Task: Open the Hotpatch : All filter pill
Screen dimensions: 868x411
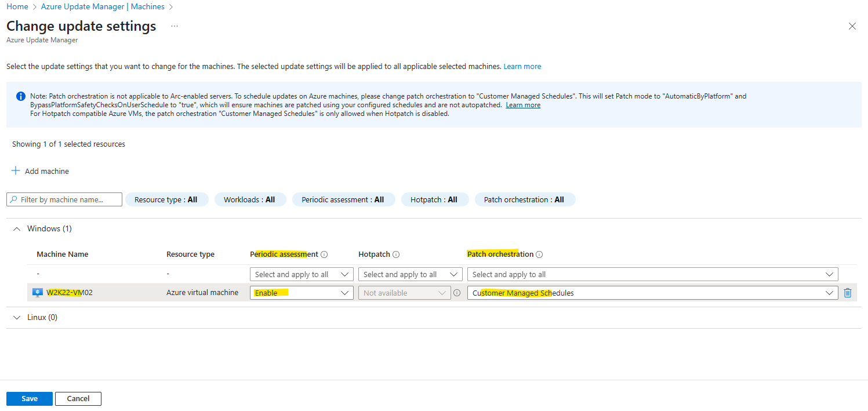Action: [x=434, y=199]
